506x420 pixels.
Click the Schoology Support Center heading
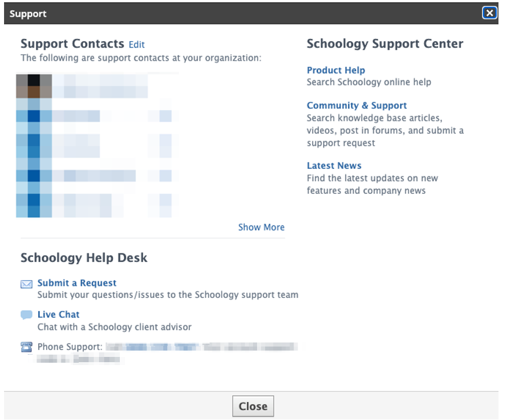coord(386,43)
